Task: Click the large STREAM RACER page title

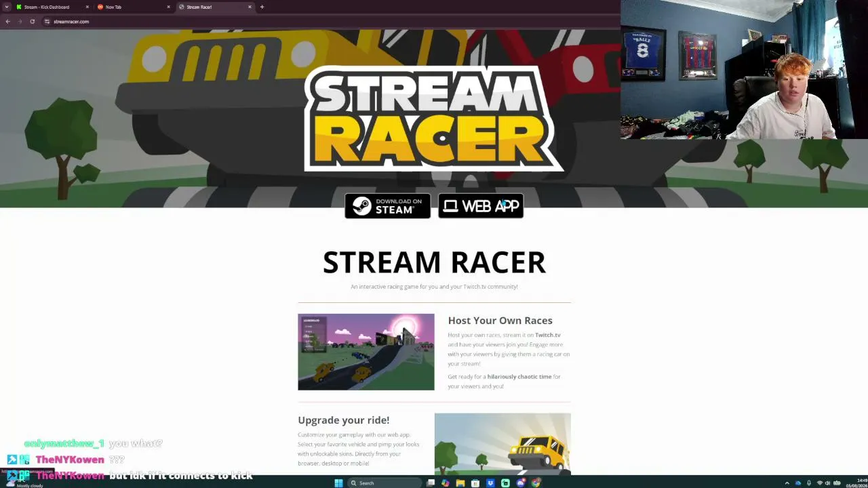Action: point(434,262)
